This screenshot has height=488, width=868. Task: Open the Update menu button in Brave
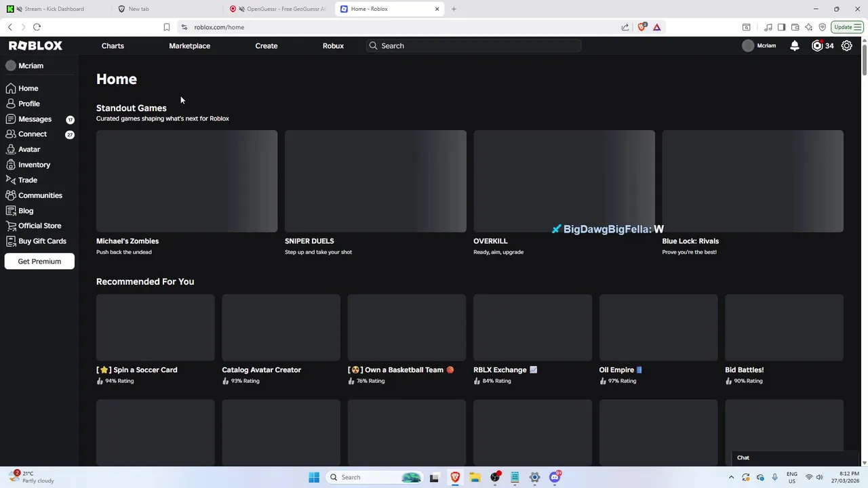pos(848,27)
